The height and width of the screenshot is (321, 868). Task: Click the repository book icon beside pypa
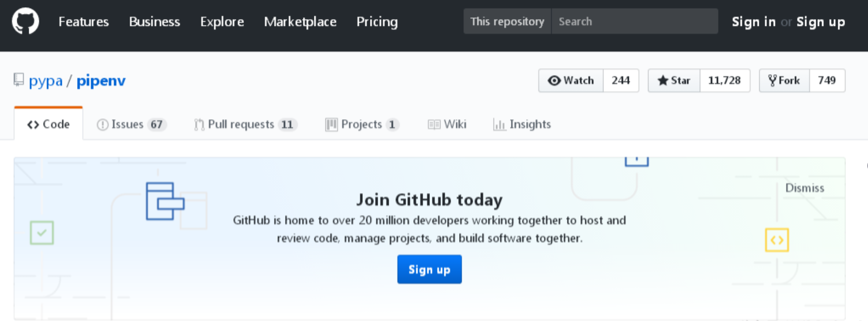pos(19,80)
